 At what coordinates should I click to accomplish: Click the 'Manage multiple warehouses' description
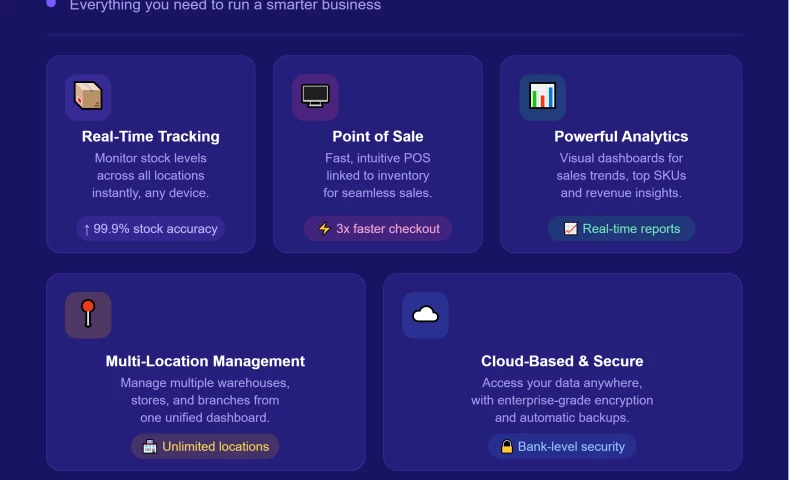(205, 400)
